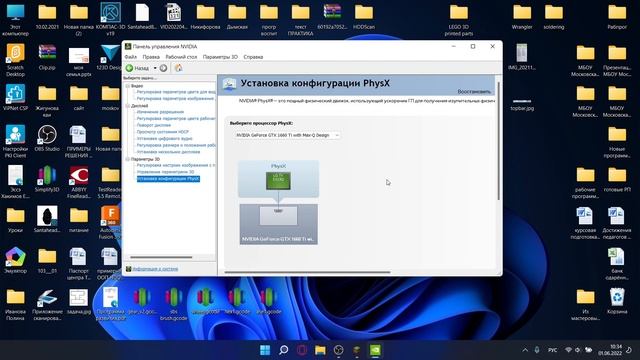This screenshot has width=640, height=360.
Task: Select the LEGO 3D printed parts folder
Action: (459, 20)
